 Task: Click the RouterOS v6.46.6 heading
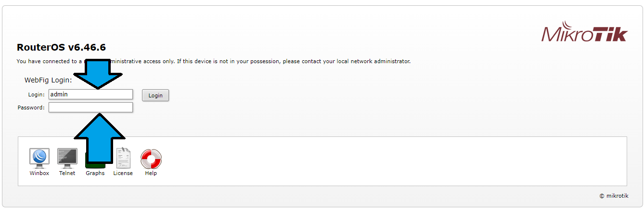[61, 47]
